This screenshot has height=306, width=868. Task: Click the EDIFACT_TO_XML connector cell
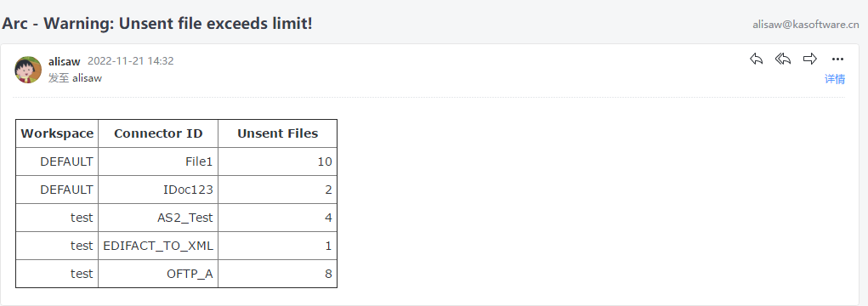point(158,246)
